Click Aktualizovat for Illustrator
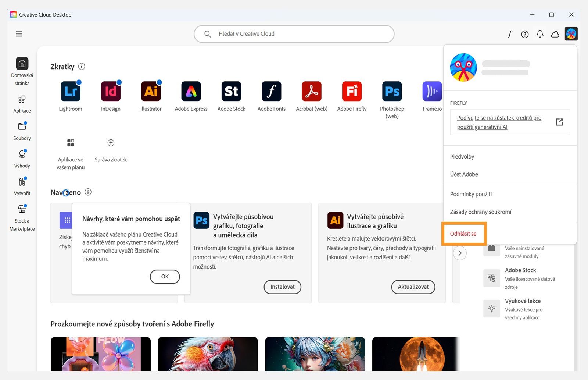The height and width of the screenshot is (380, 588). coord(413,287)
